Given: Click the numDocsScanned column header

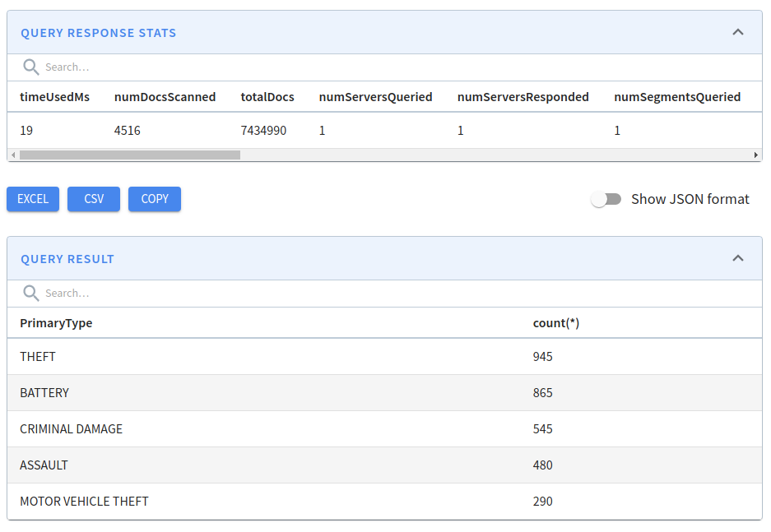Looking at the screenshot, I should [x=165, y=97].
